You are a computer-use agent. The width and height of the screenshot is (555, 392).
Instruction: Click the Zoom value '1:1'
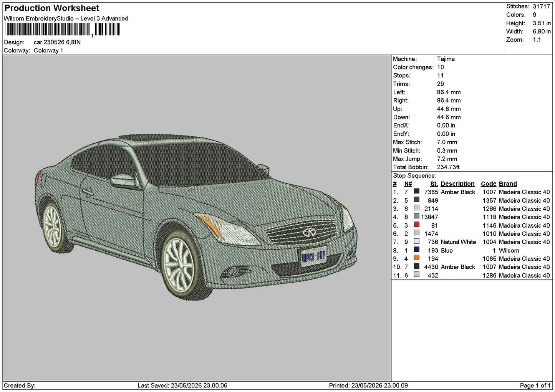[x=537, y=40]
